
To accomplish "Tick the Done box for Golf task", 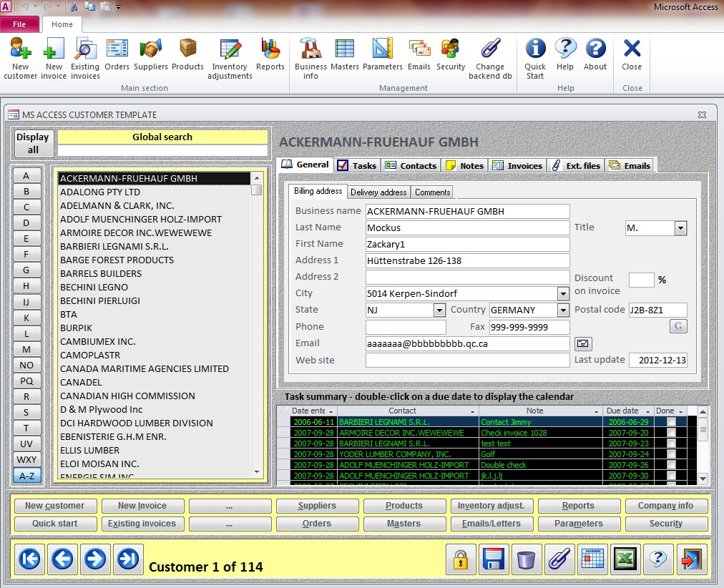I will click(670, 454).
